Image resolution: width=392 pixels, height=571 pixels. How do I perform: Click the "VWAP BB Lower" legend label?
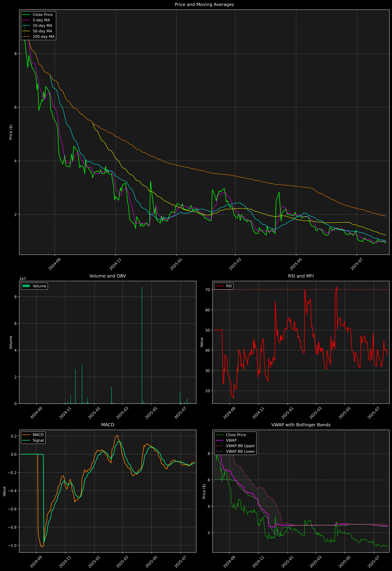[x=240, y=451]
